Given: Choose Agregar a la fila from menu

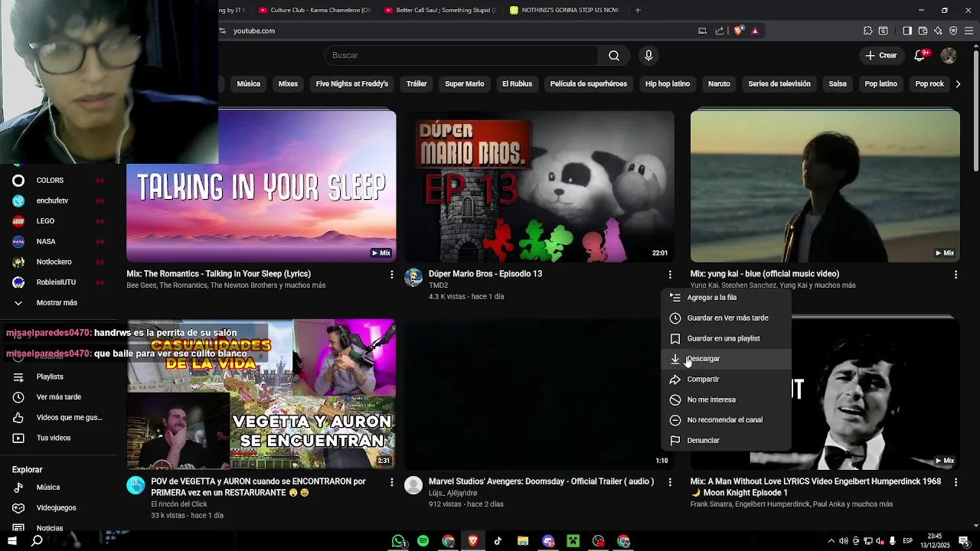Looking at the screenshot, I should point(726,298).
